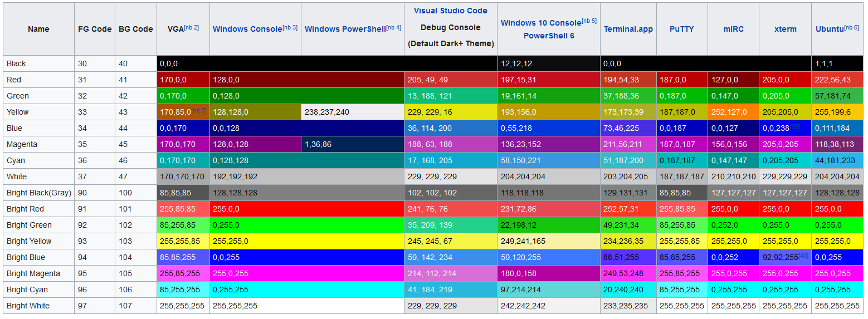Viewport: 868px width, 319px height.
Task: Click the 88,51,255 bright blue swatch
Action: [x=628, y=257]
